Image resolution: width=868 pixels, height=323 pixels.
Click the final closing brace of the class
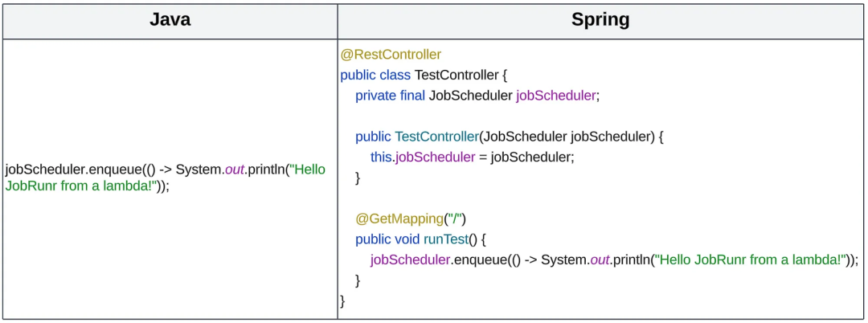point(342,301)
